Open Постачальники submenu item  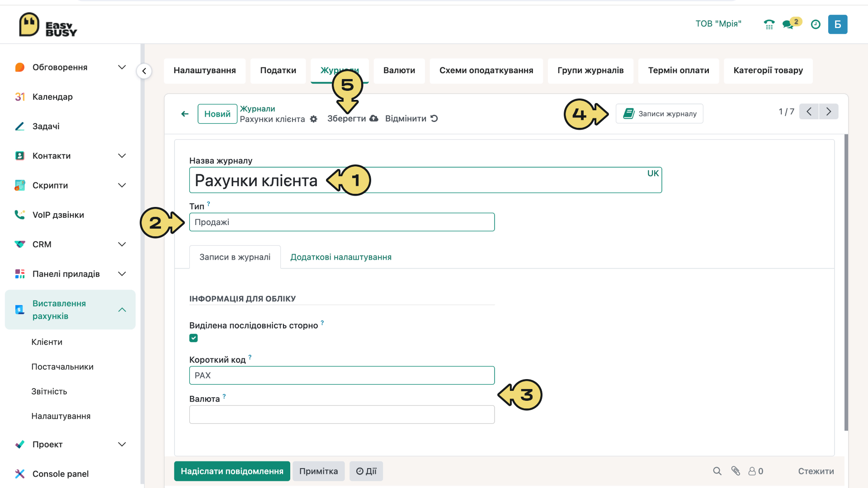(x=62, y=367)
